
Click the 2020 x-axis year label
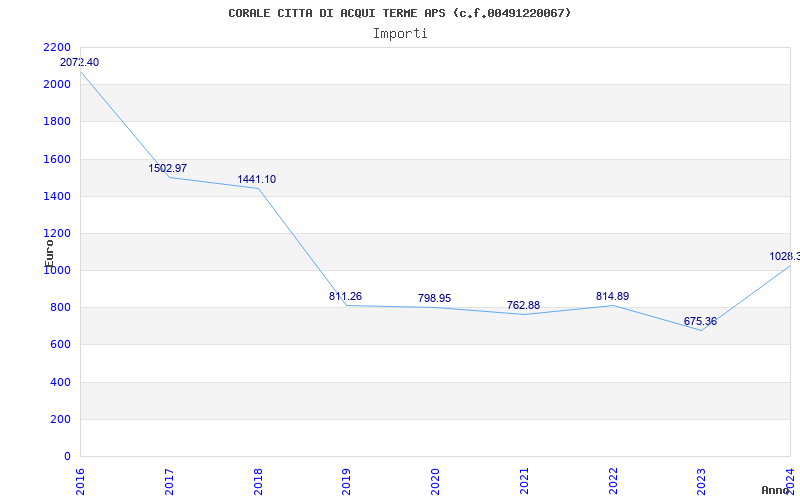[435, 481]
